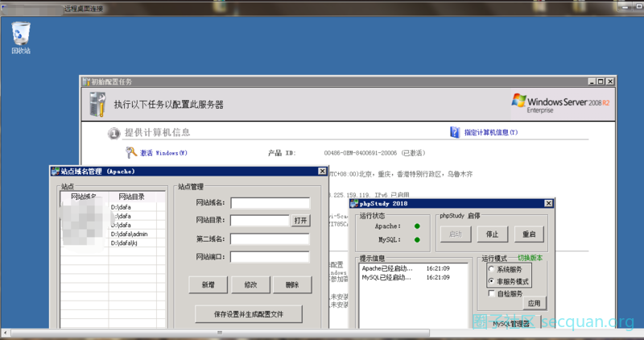Maximize the 初始配置任务 window
This screenshot has height=340, width=644.
click(601, 81)
